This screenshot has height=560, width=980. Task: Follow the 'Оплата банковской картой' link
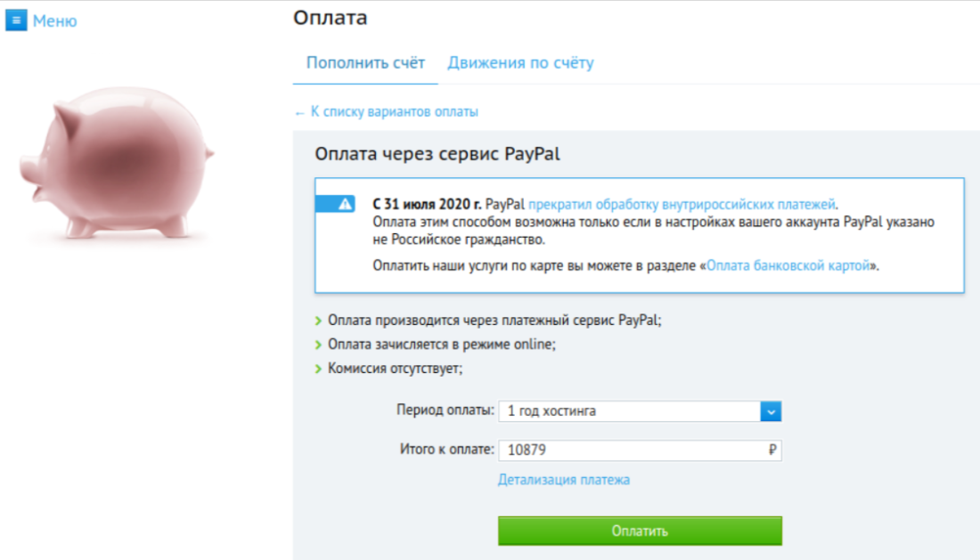pyautogui.click(x=788, y=265)
